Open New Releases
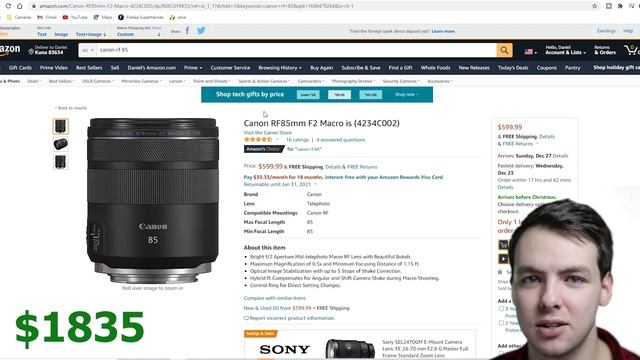The image size is (640, 360). point(474,68)
